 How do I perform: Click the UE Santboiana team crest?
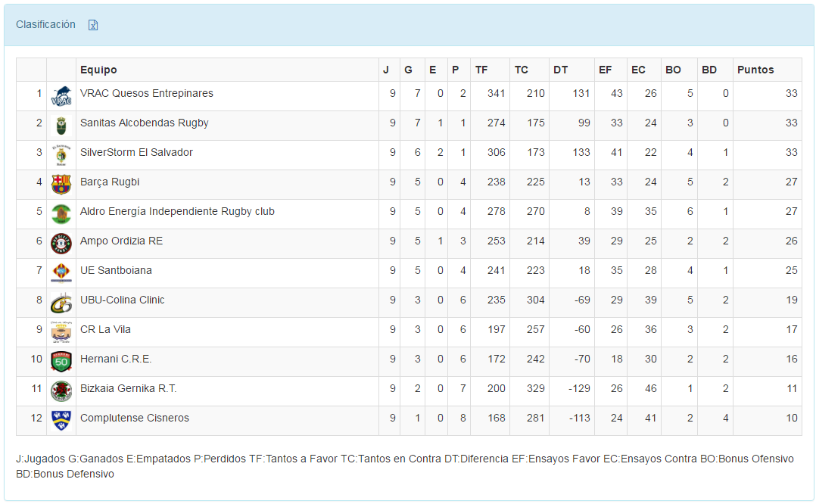pos(61,273)
